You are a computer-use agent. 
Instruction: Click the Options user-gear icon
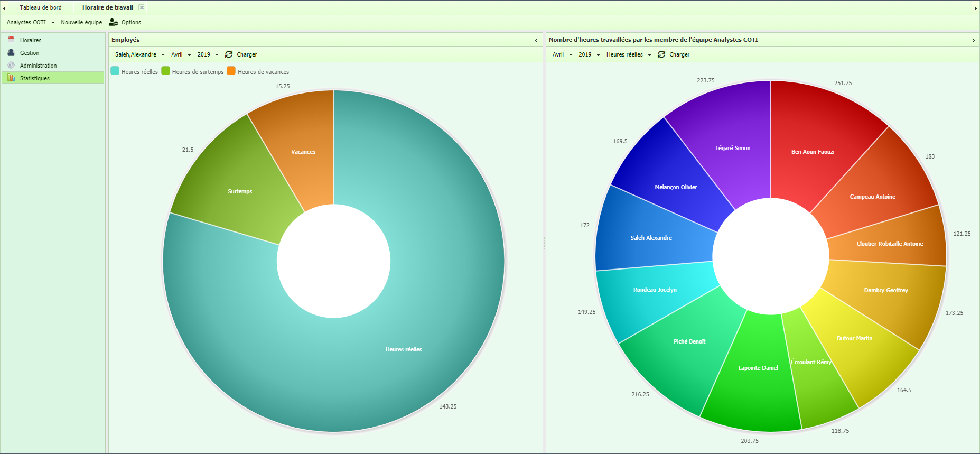coord(113,22)
